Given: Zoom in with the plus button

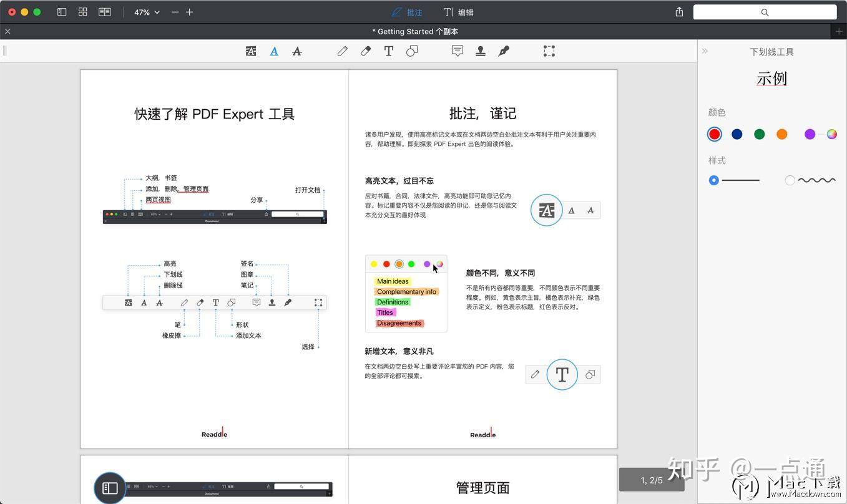Looking at the screenshot, I should tap(190, 12).
